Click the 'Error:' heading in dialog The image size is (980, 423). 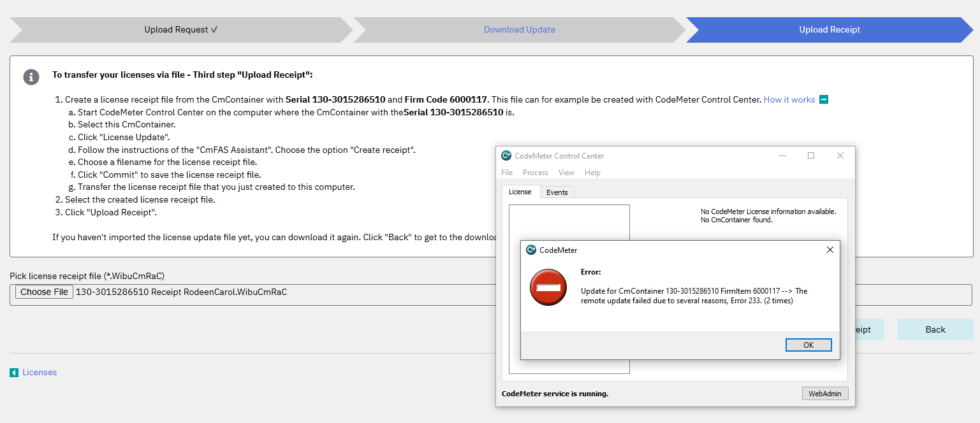[591, 272]
